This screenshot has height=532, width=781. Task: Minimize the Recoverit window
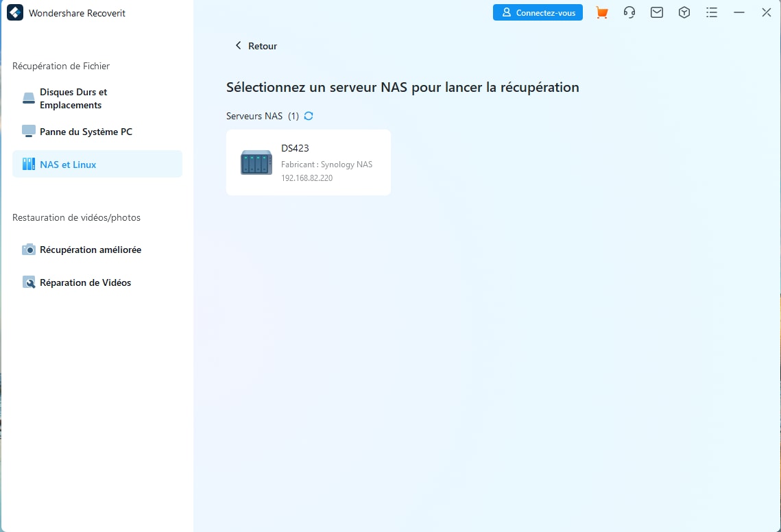(738, 12)
